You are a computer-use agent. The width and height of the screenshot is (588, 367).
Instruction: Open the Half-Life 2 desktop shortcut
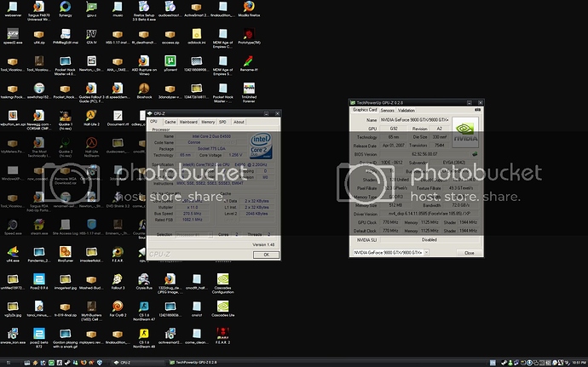(91, 118)
